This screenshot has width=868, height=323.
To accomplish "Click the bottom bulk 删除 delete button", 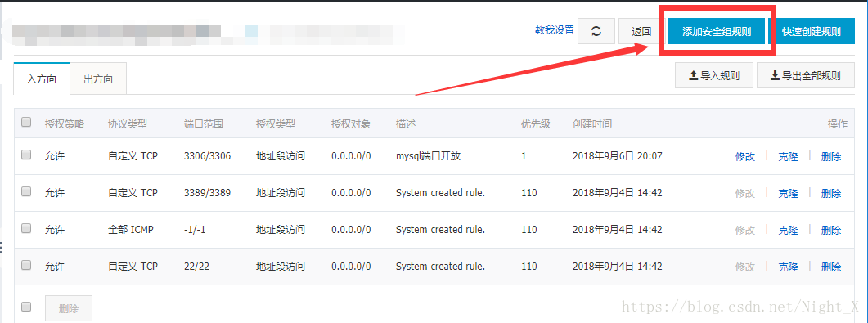I will pos(69,308).
